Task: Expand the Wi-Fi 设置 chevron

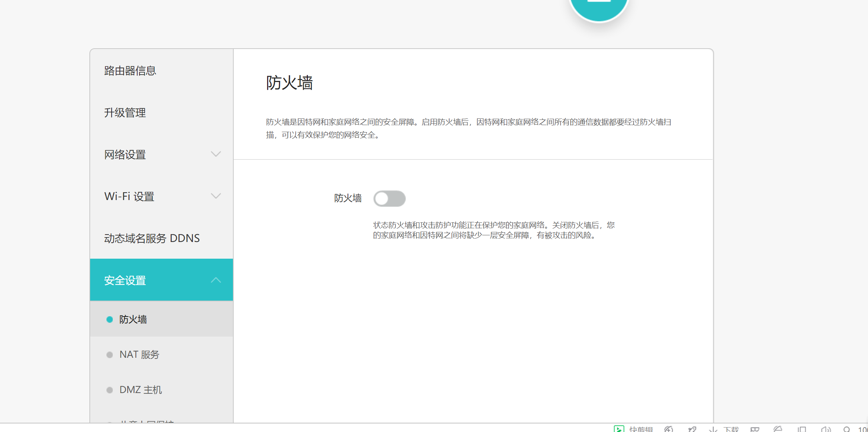Action: (216, 196)
